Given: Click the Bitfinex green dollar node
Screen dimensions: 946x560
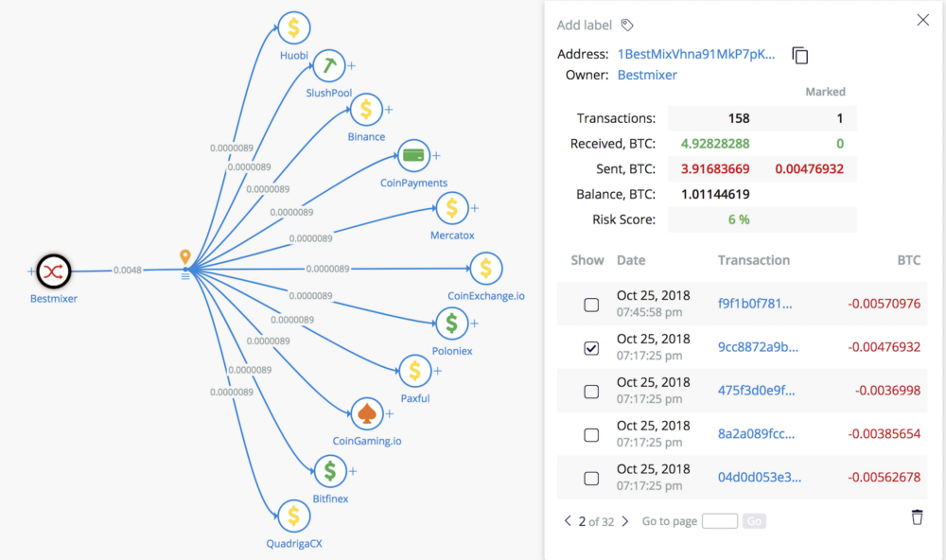Looking at the screenshot, I should click(x=329, y=470).
